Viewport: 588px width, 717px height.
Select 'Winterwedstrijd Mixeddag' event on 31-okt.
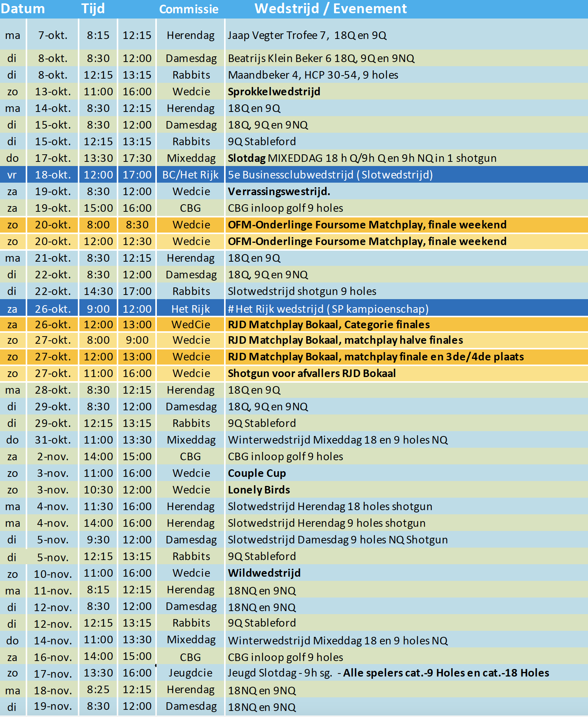tap(338, 440)
